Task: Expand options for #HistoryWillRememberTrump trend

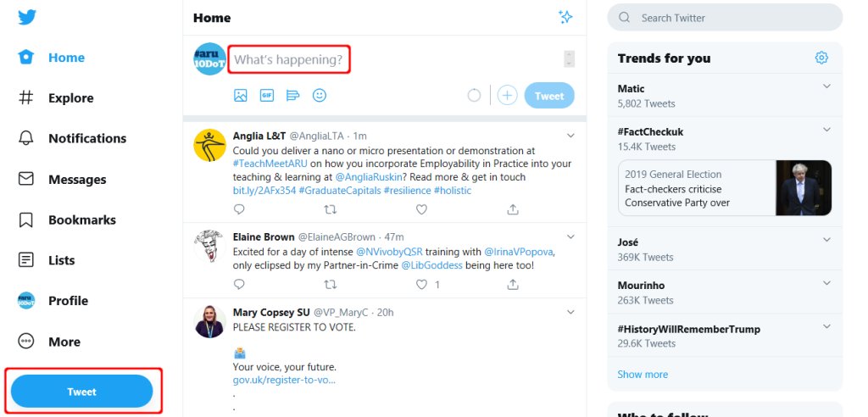Action: (x=826, y=326)
